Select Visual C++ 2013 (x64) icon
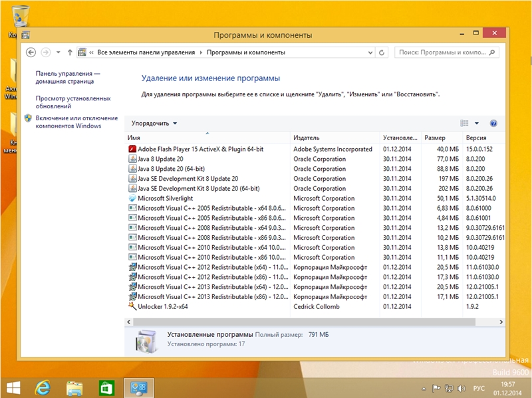The height and width of the screenshot is (398, 532). pos(132,286)
